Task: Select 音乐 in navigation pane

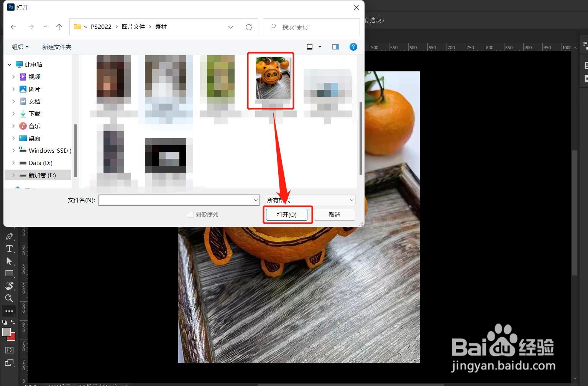Action: click(34, 126)
